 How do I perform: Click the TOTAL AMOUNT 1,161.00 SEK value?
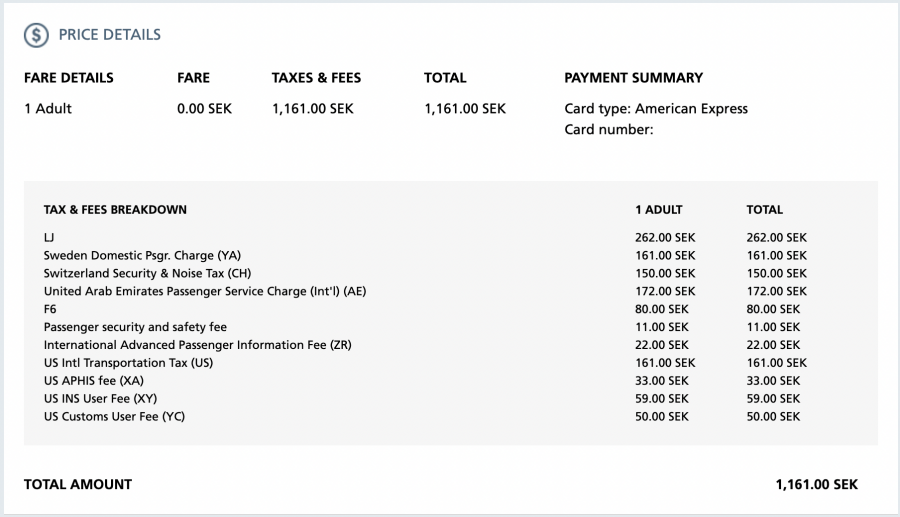[817, 484]
